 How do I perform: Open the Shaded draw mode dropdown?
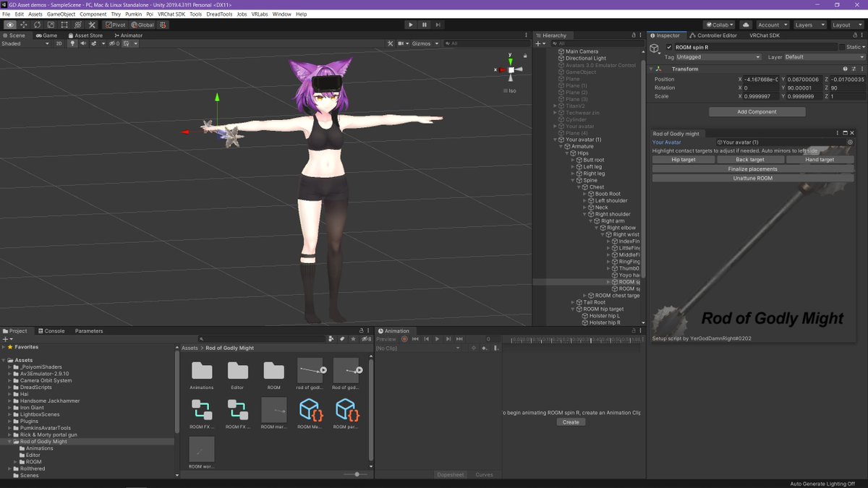click(25, 43)
